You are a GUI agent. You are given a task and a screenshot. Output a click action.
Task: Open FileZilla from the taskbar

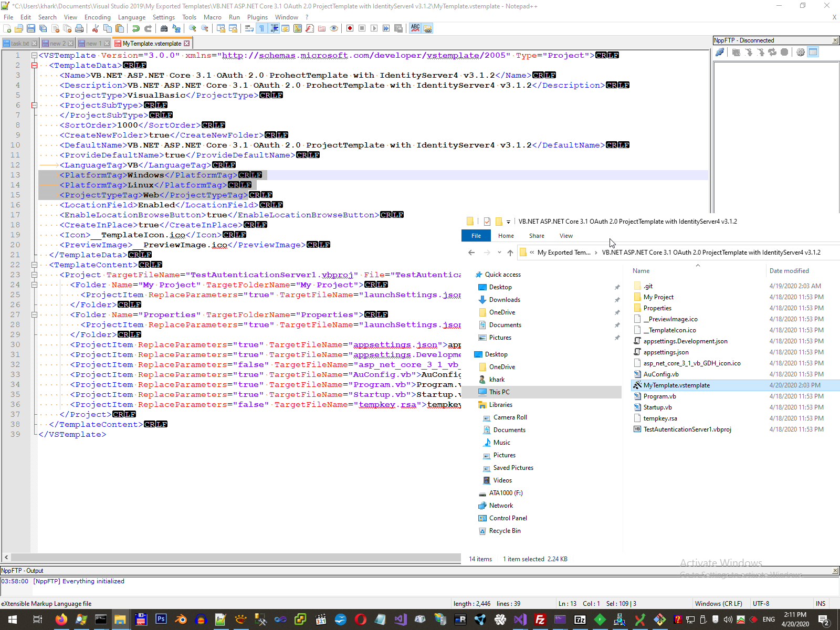pos(540,619)
